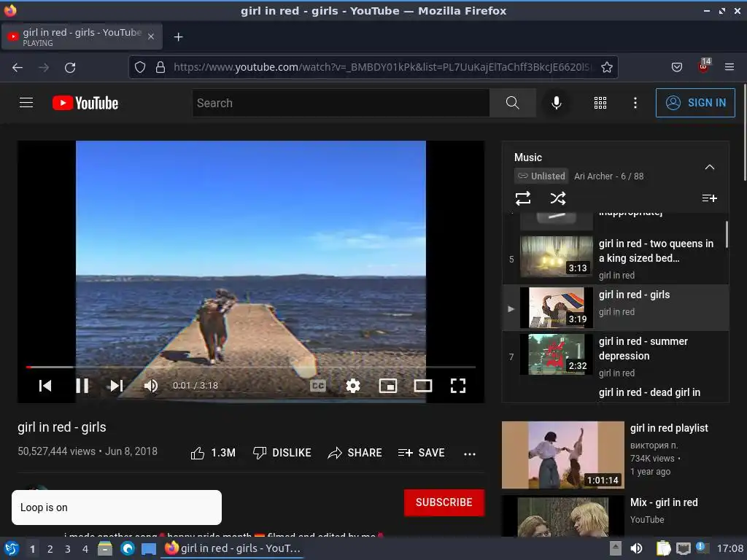Open uBlock extension icon with badge 14
Image resolution: width=747 pixels, height=560 pixels.
pyautogui.click(x=704, y=66)
